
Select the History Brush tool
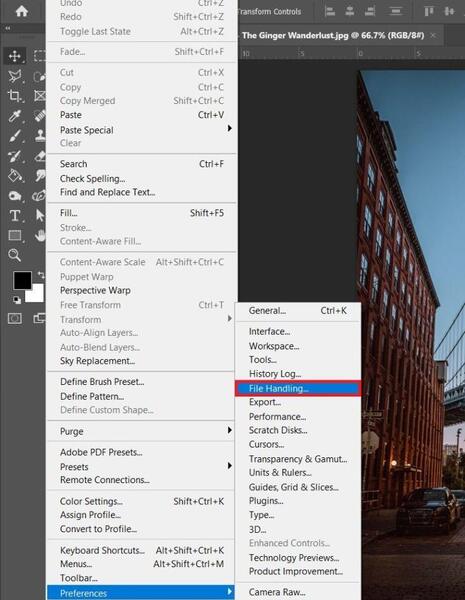coord(15,156)
